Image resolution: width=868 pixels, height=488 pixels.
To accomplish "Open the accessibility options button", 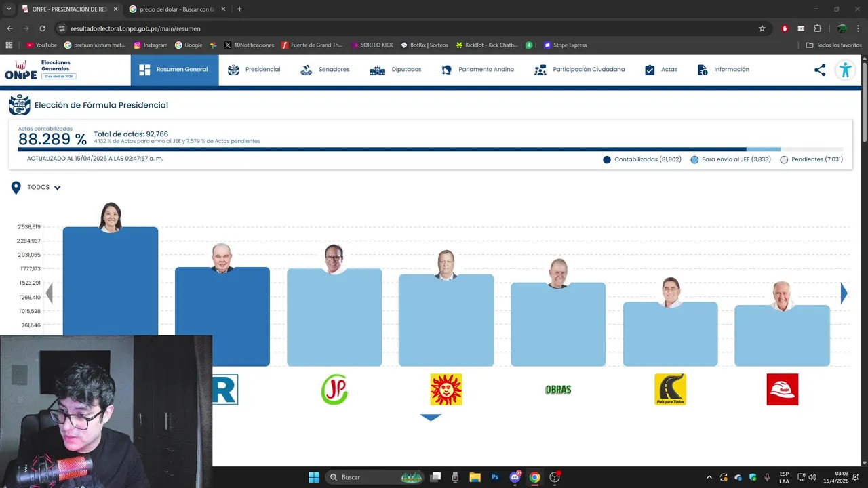I will click(845, 70).
